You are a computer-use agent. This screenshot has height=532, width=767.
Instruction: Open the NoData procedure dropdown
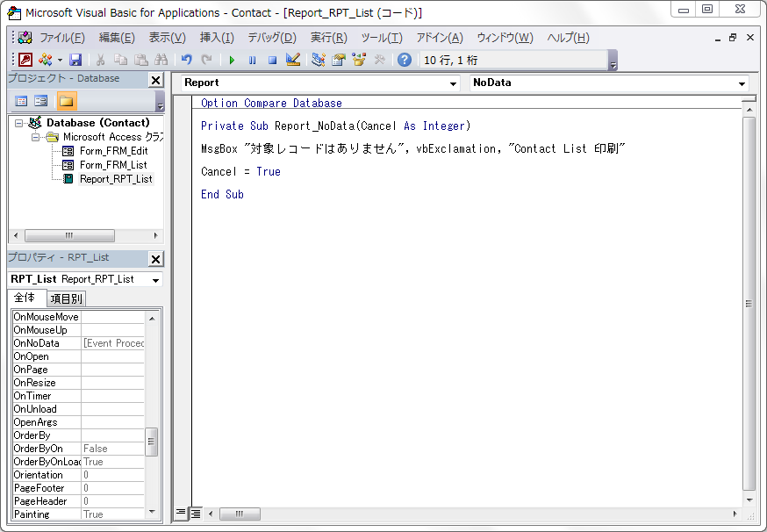[742, 83]
